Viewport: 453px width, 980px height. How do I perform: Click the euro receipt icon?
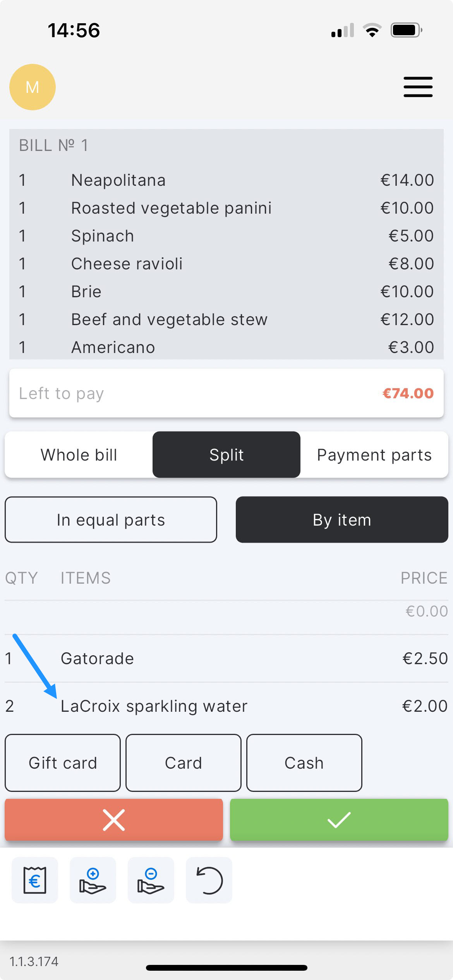point(35,880)
